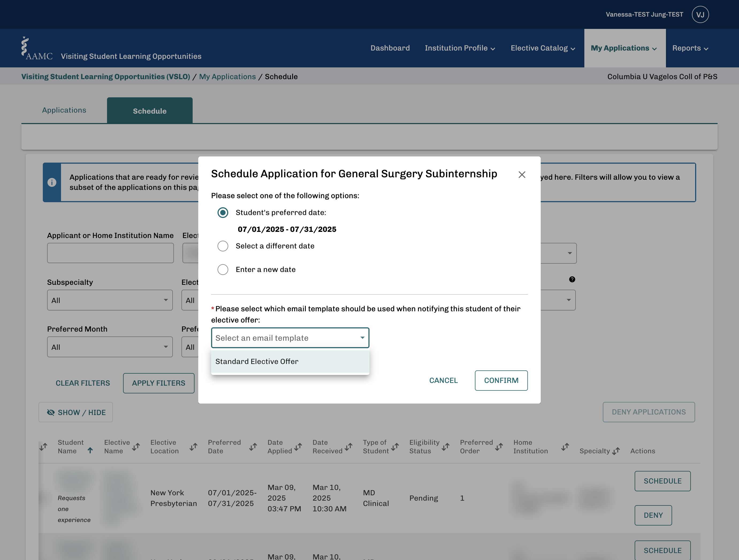The width and height of the screenshot is (739, 560).
Task: Pick Standard Elective Offer template
Action: [x=290, y=361]
